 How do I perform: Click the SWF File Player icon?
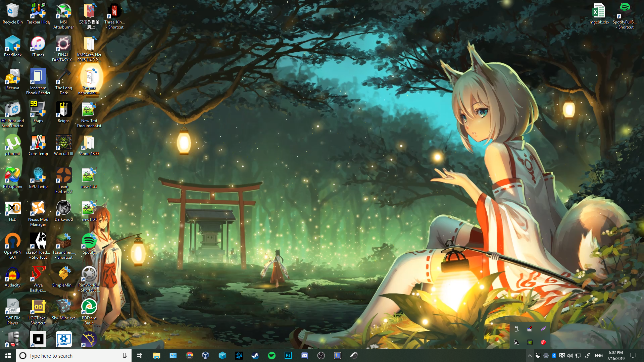tap(12, 312)
